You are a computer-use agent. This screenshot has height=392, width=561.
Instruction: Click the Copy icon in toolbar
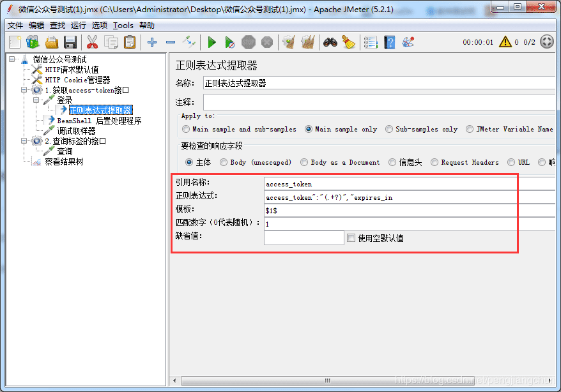111,42
